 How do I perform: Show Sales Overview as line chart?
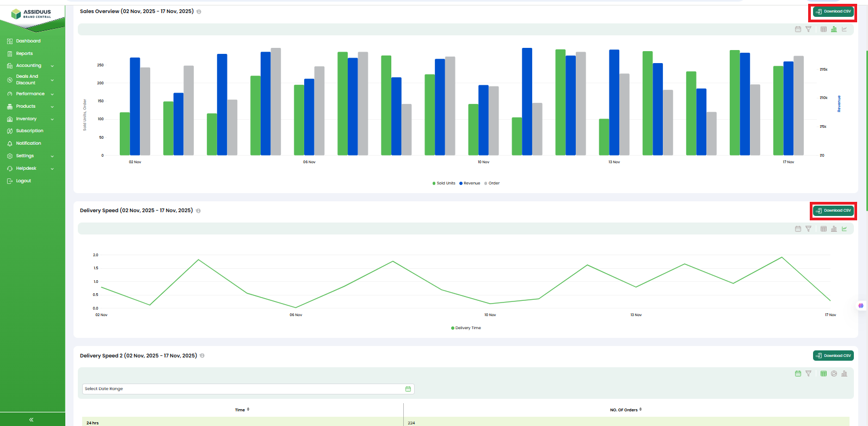(x=844, y=29)
